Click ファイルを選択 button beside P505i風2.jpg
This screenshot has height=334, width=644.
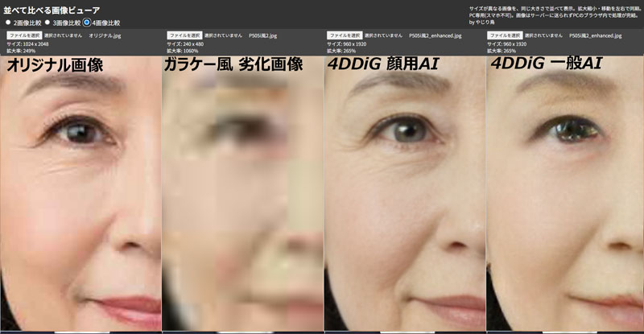pos(184,35)
